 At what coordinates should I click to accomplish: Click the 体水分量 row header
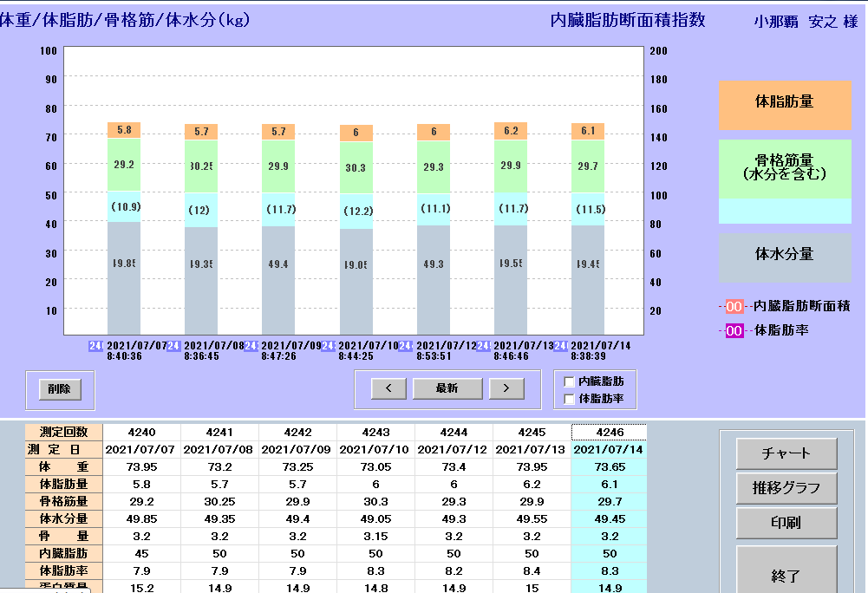click(x=63, y=518)
